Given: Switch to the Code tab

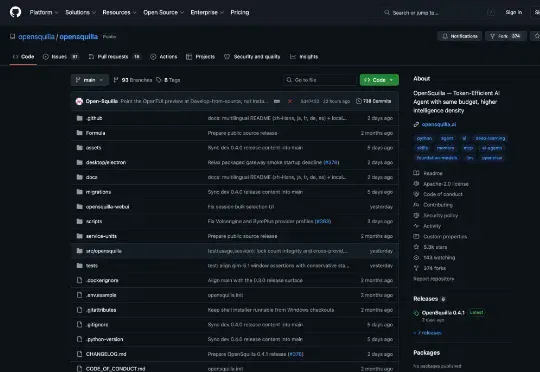Looking at the screenshot, I should point(23,56).
